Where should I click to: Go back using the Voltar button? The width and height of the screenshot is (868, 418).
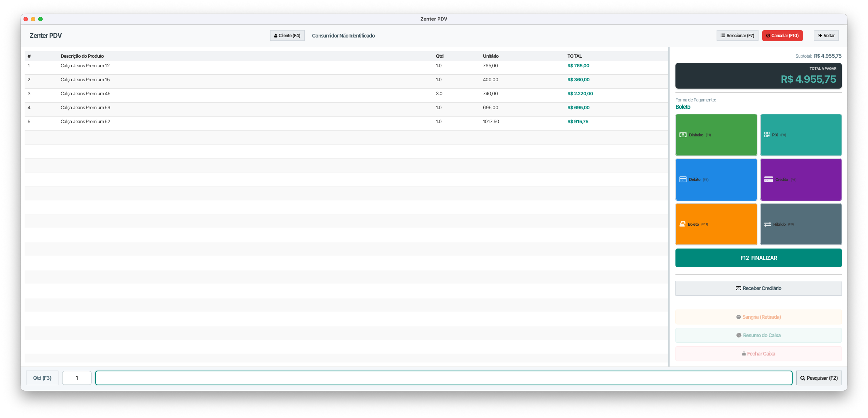tap(826, 36)
